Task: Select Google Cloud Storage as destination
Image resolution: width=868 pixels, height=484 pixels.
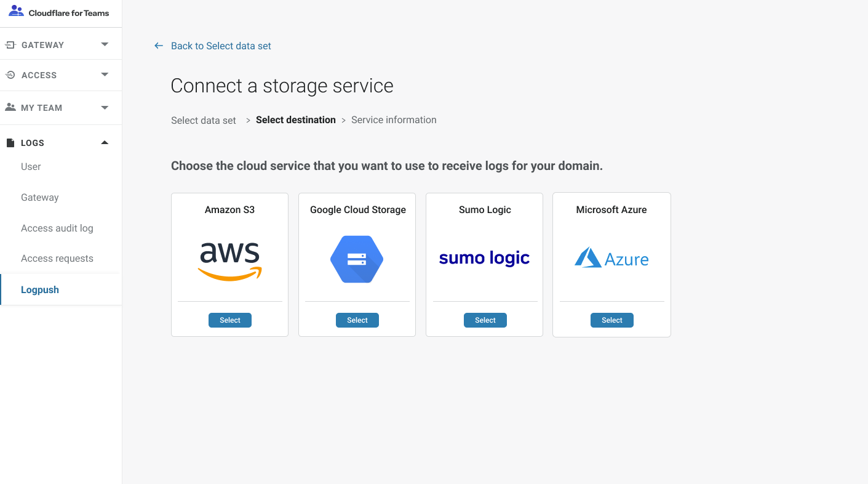Action: (x=357, y=320)
